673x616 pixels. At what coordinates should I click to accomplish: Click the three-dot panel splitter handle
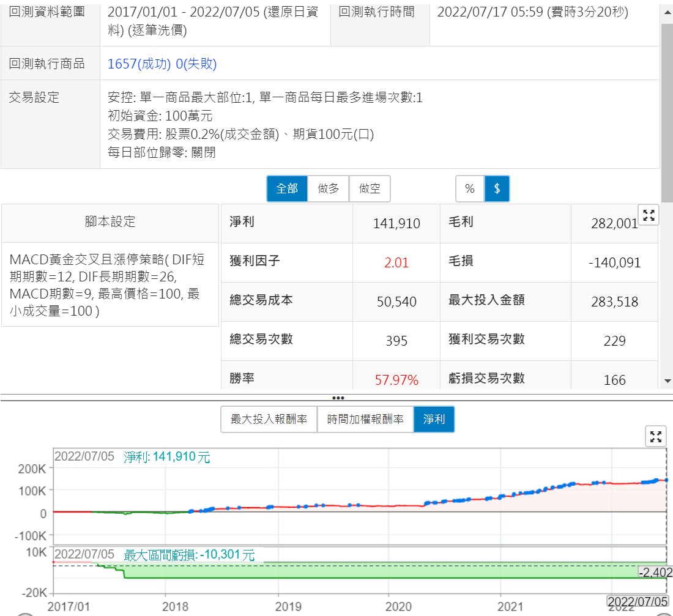(x=337, y=398)
